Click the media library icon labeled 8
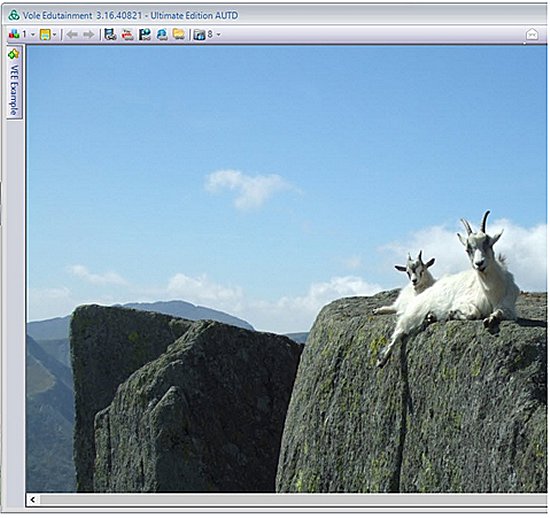Viewport: 550px width, 518px height. point(200,35)
